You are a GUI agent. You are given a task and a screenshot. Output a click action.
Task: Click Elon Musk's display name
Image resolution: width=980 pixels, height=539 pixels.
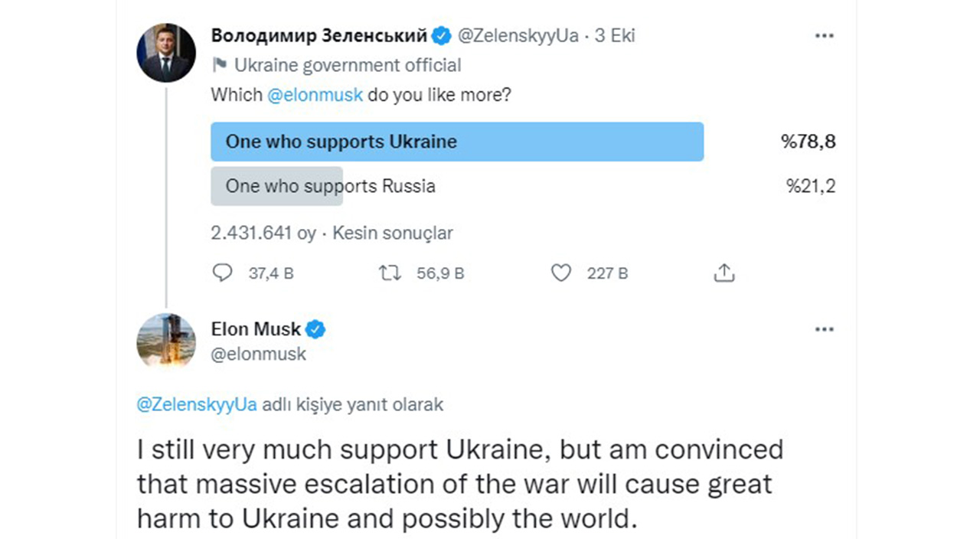256,328
